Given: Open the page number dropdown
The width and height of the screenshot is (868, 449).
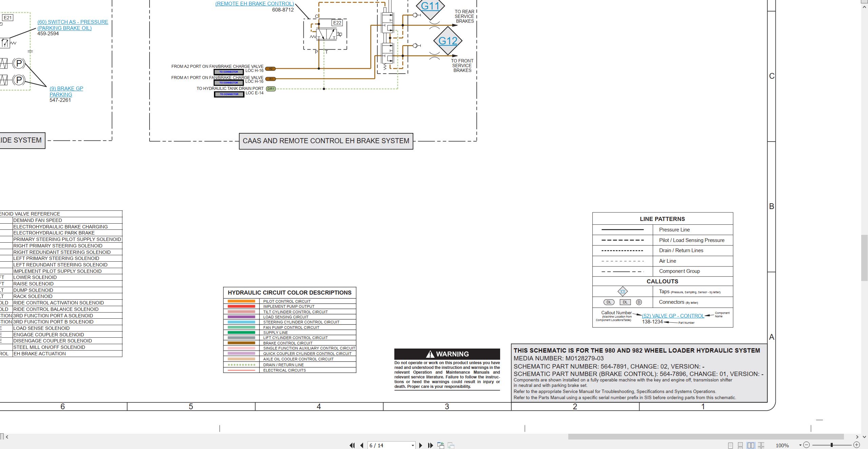Looking at the screenshot, I should 413,445.
